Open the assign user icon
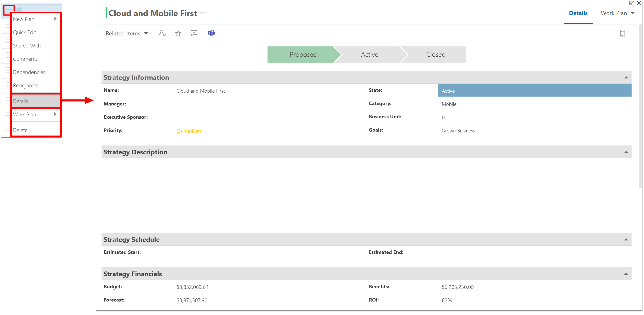Screen dimensions: 644x315 [x=162, y=33]
